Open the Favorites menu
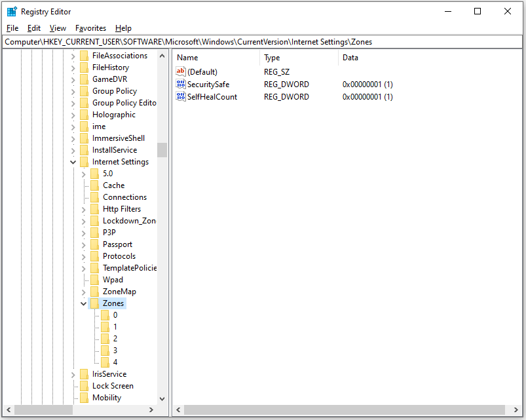The image size is (526, 420). pos(90,28)
